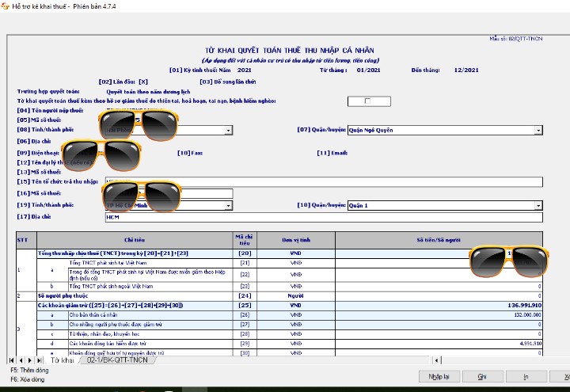The height and width of the screenshot is (392, 570).
Task: Tick the tax reduction for disaster checkbox
Action: [367, 101]
